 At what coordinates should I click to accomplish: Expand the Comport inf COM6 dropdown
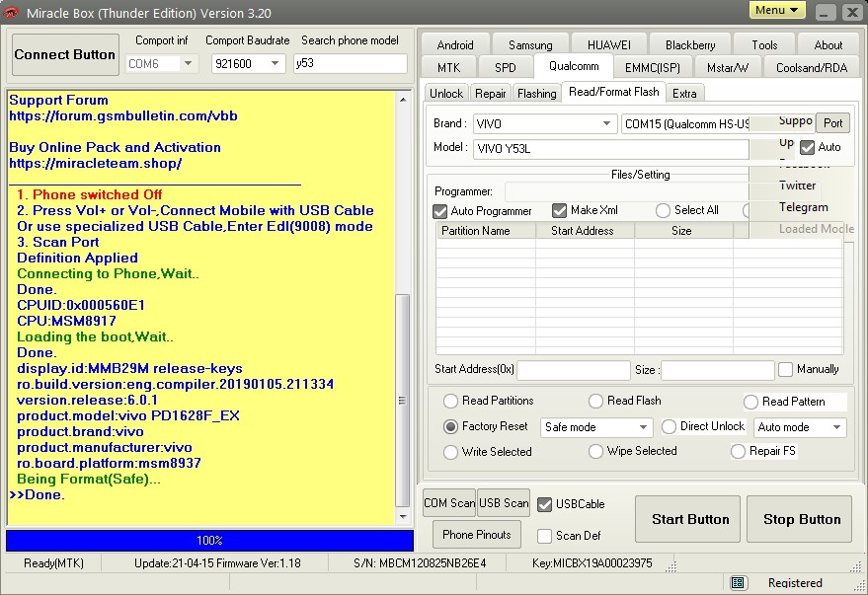tap(189, 63)
